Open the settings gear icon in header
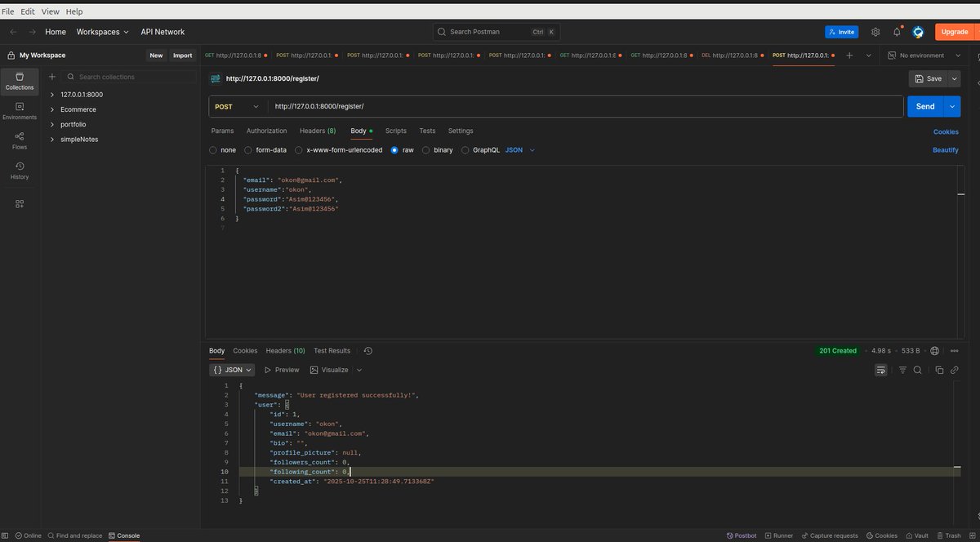Image resolution: width=980 pixels, height=542 pixels. coord(875,32)
